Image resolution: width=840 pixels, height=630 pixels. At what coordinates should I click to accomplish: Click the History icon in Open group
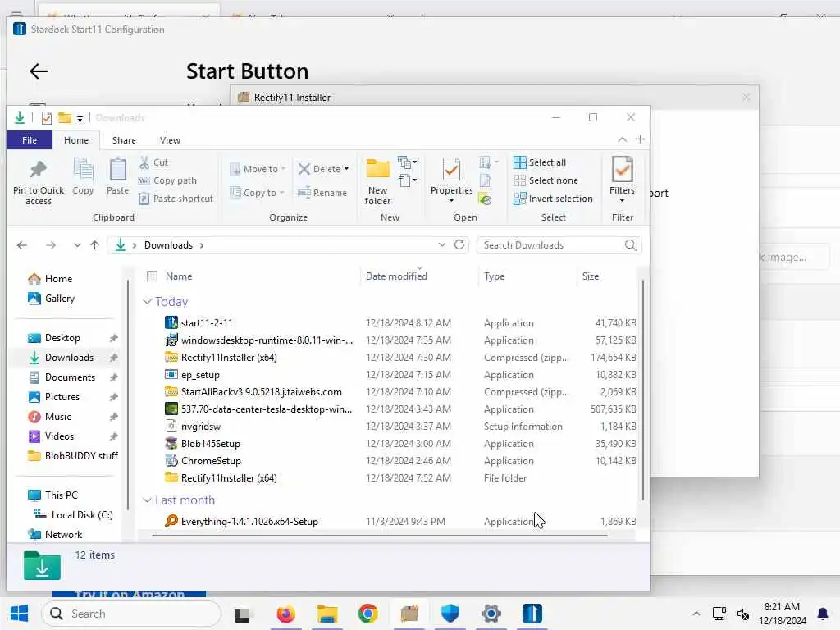pos(486,199)
